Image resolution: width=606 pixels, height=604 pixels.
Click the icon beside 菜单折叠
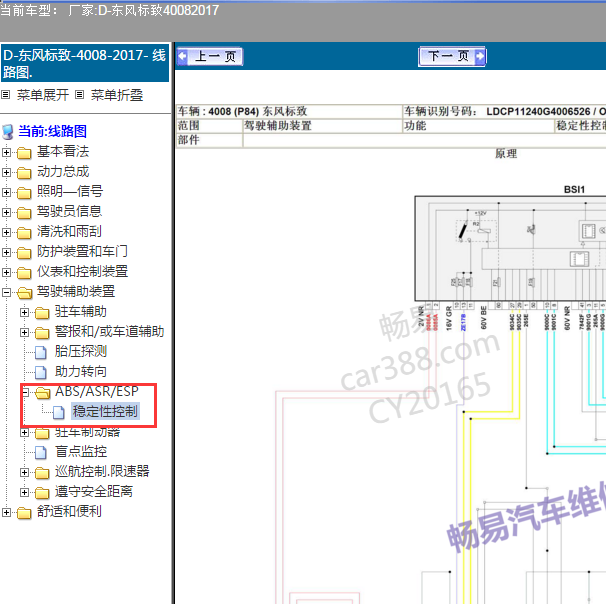point(79,95)
